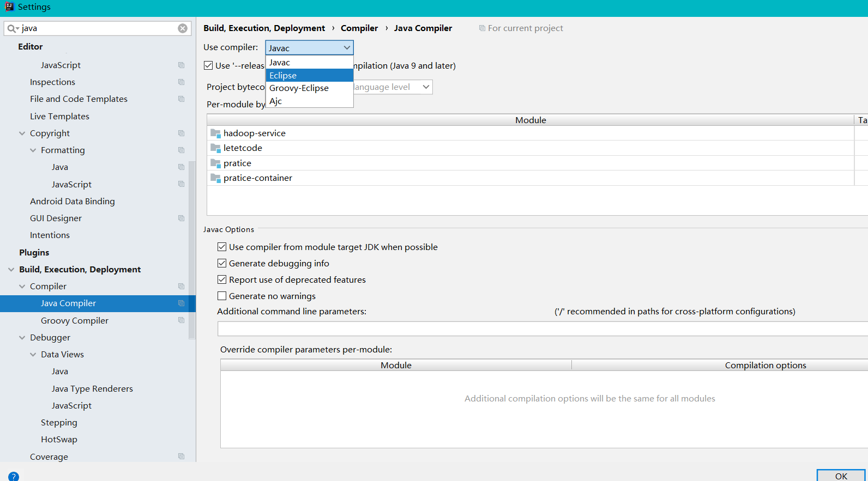Click the project icon beside File and Code Templates
The image size is (868, 481).
pyautogui.click(x=181, y=99)
